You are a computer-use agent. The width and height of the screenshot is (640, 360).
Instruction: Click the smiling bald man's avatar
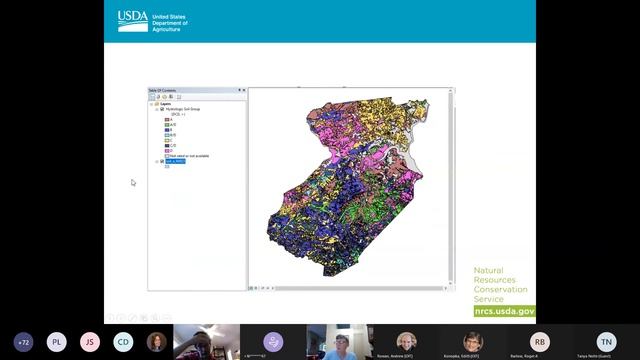tap(407, 342)
